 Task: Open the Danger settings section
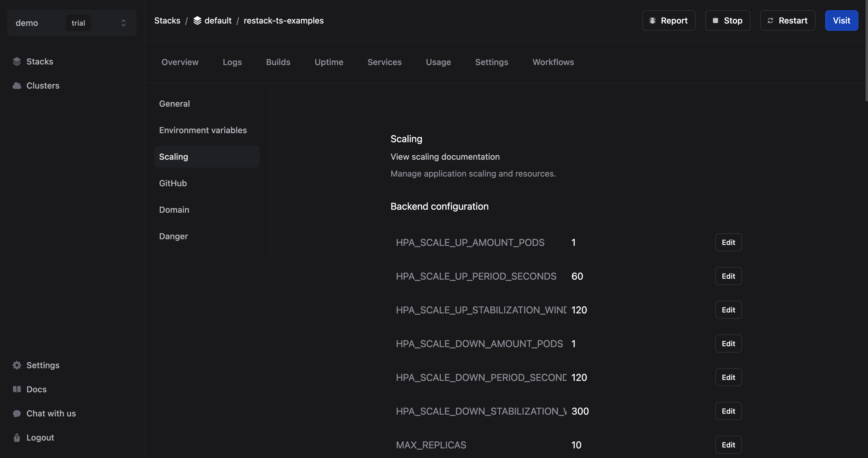[x=173, y=237]
